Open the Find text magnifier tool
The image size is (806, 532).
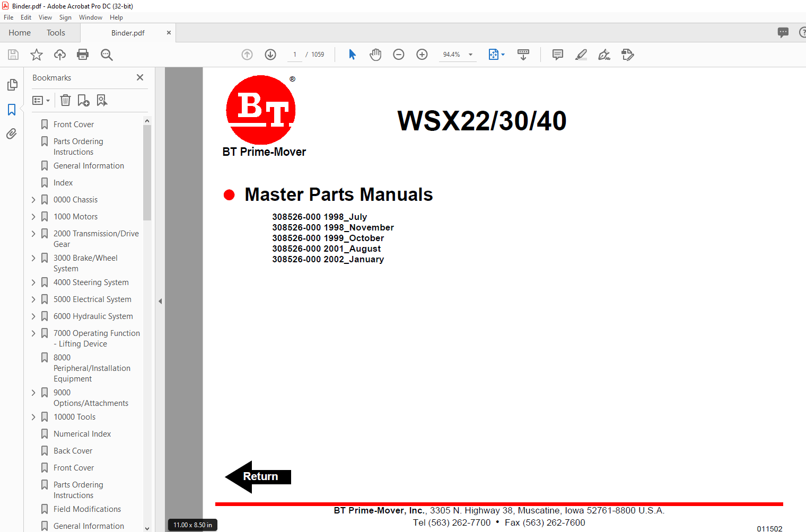pyautogui.click(x=107, y=55)
